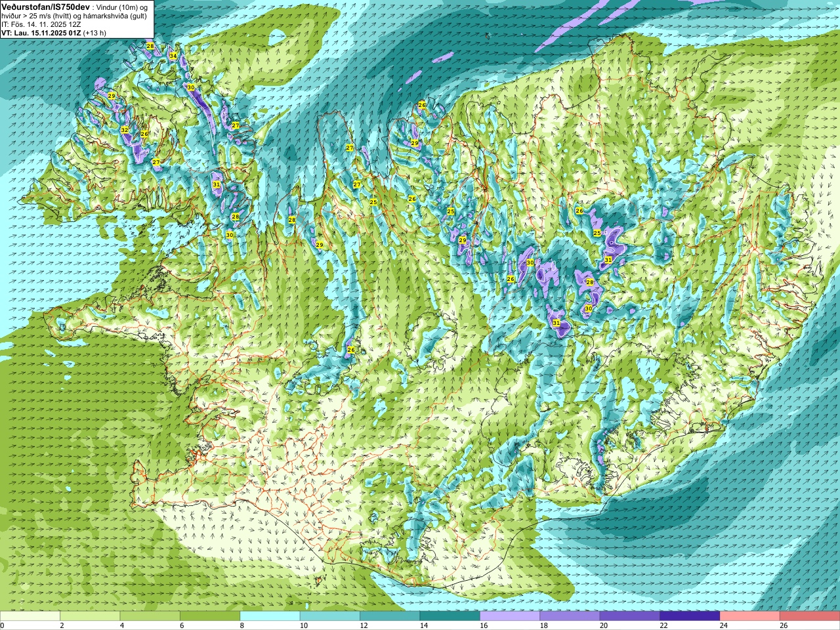Pick the 20–22 violet legend color
840x630 pixels.
tap(630, 616)
